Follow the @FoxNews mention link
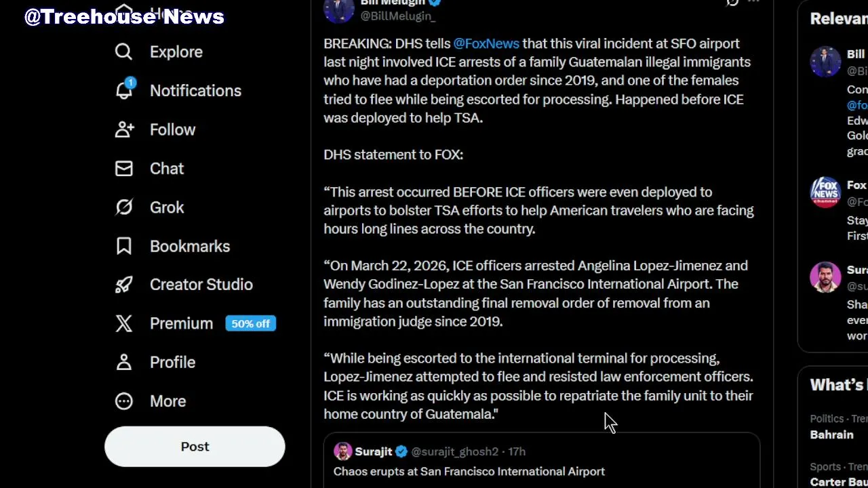 (486, 43)
